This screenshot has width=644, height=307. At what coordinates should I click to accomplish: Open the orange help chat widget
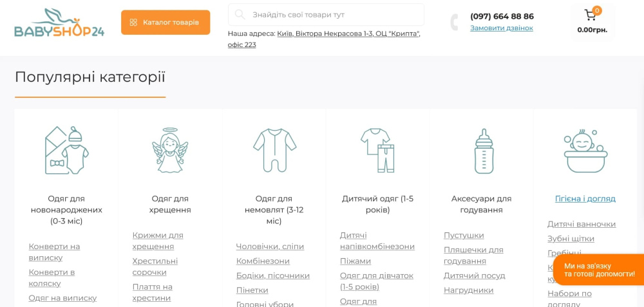click(599, 270)
